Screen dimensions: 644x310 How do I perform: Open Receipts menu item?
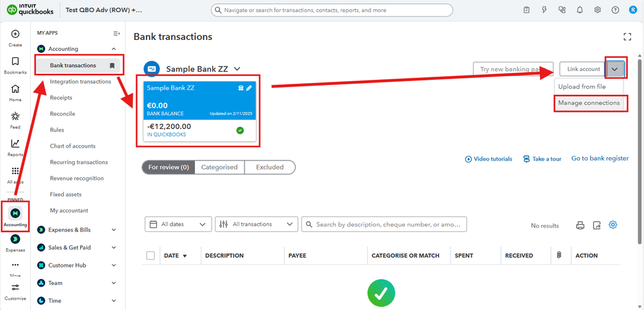(x=61, y=97)
